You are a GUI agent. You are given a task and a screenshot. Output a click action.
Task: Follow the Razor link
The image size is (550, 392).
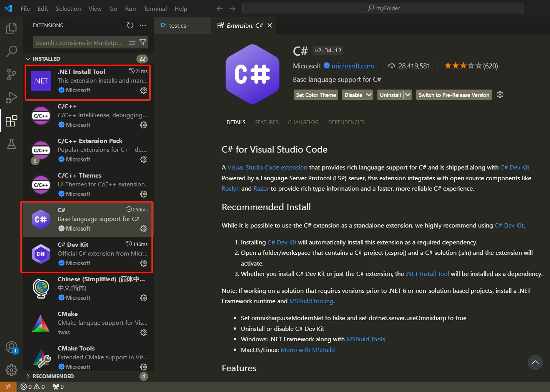coord(261,188)
